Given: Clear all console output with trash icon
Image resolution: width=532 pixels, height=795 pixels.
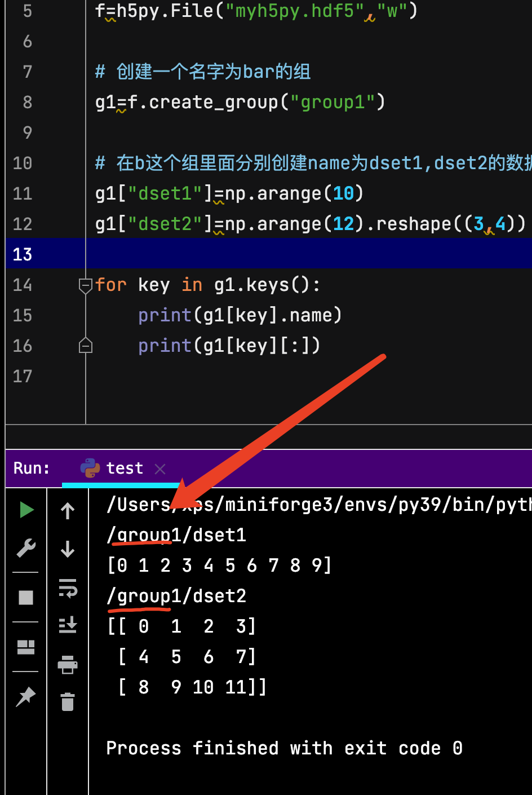Looking at the screenshot, I should point(67,703).
